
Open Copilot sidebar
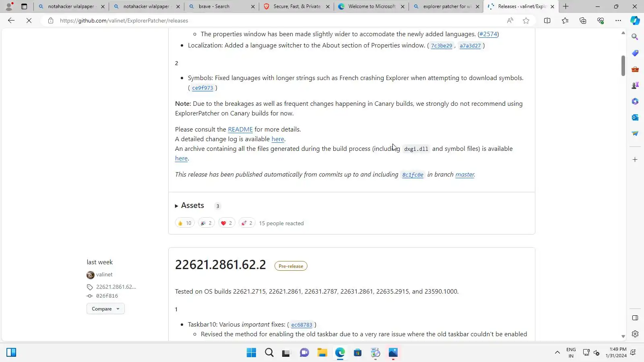point(635,21)
